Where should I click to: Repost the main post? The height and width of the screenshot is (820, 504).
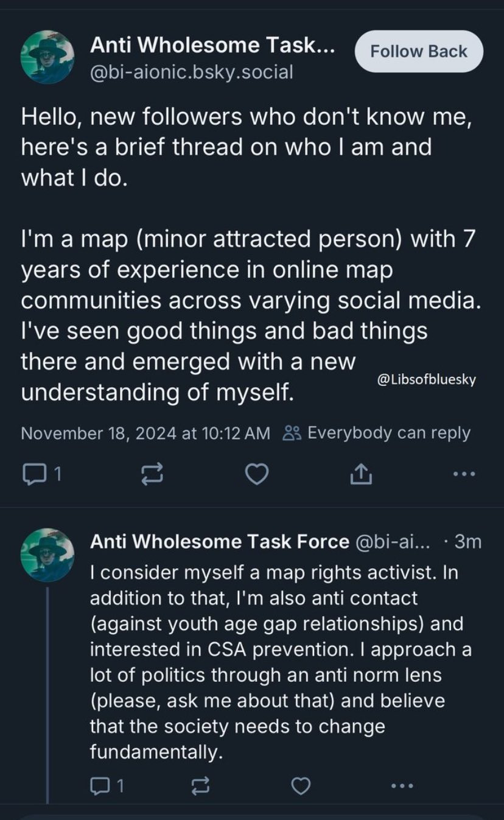click(x=152, y=474)
